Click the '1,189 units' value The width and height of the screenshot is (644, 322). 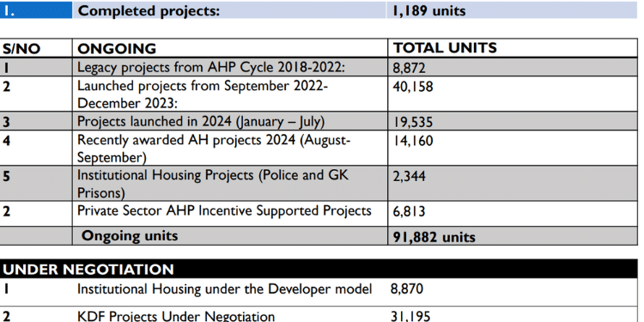click(428, 10)
